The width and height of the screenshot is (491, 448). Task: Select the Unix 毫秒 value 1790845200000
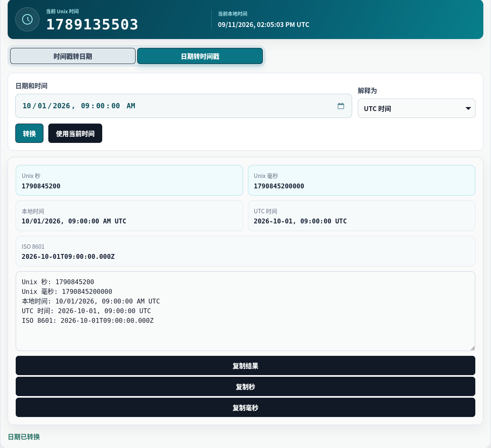[279, 186]
